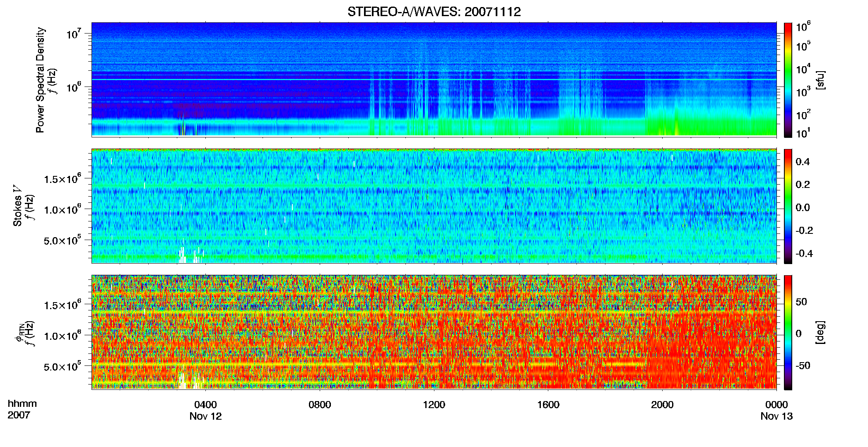
Task: Click the "0.0" Stokes V colorbar value
Action: [x=803, y=207]
